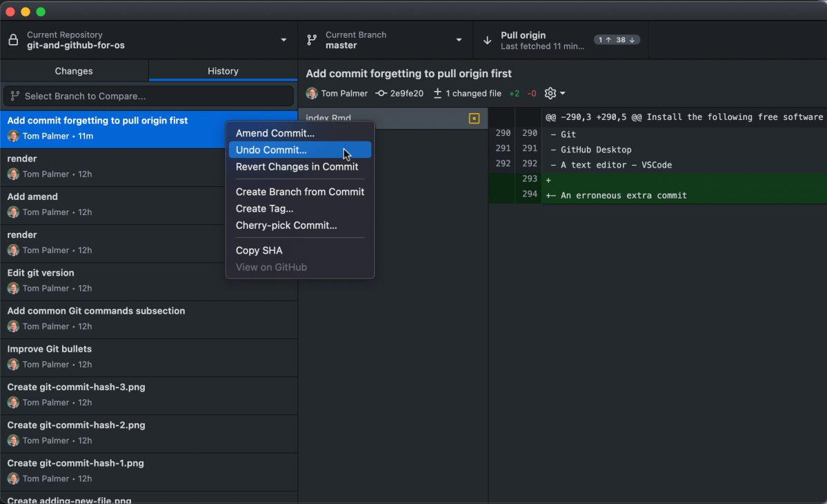Select the 'Improve Git bullets' commit
827x504 pixels.
tap(149, 357)
